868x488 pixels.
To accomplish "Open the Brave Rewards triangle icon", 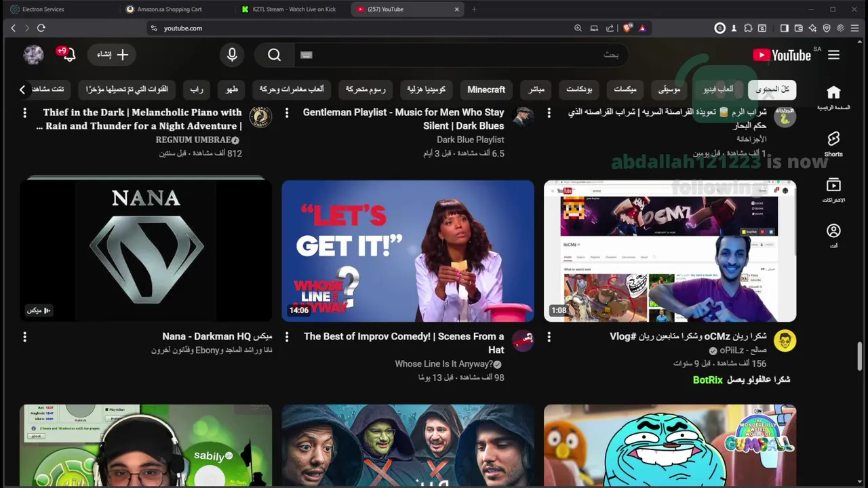I will click(642, 28).
